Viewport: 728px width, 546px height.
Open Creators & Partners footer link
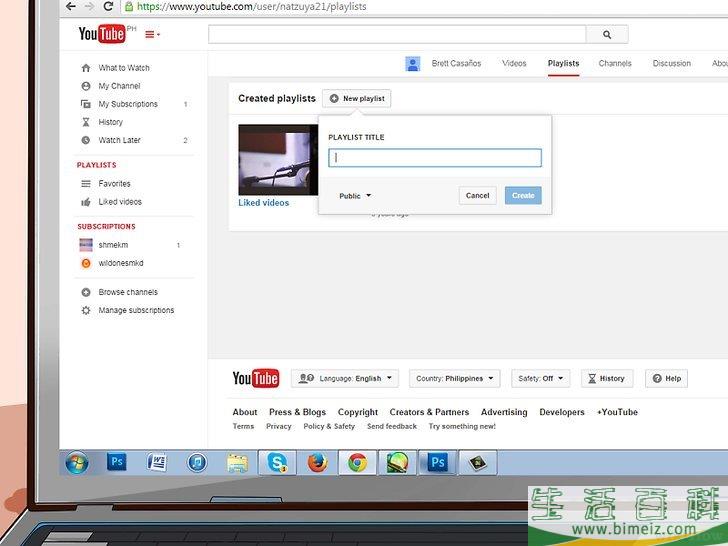pyautogui.click(x=429, y=412)
